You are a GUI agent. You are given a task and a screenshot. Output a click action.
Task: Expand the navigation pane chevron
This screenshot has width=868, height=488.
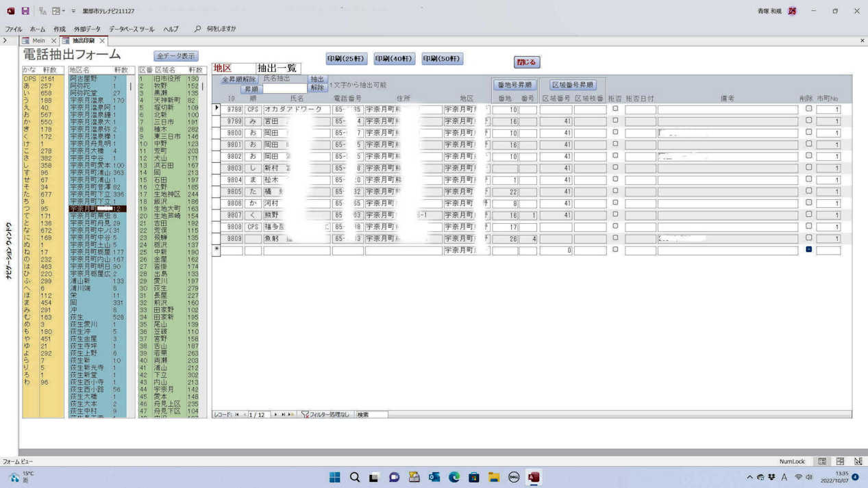tap(5, 41)
